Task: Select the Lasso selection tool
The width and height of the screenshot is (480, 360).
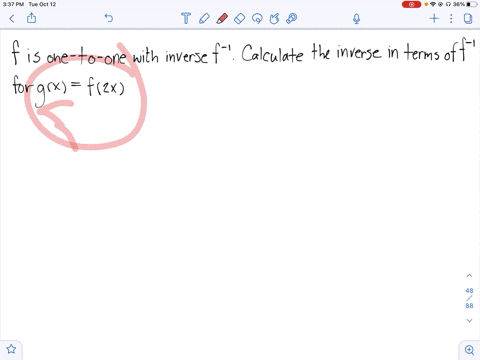Action: coord(257,19)
